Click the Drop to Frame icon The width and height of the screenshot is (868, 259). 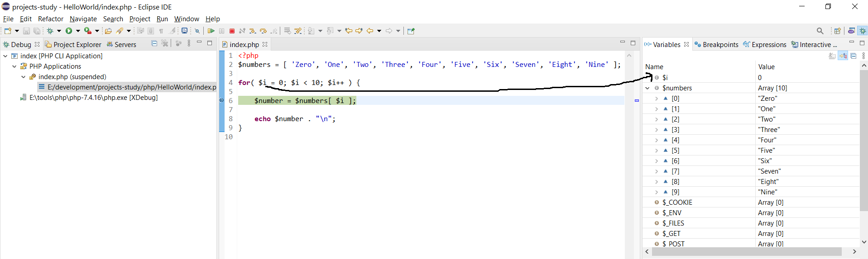(287, 31)
